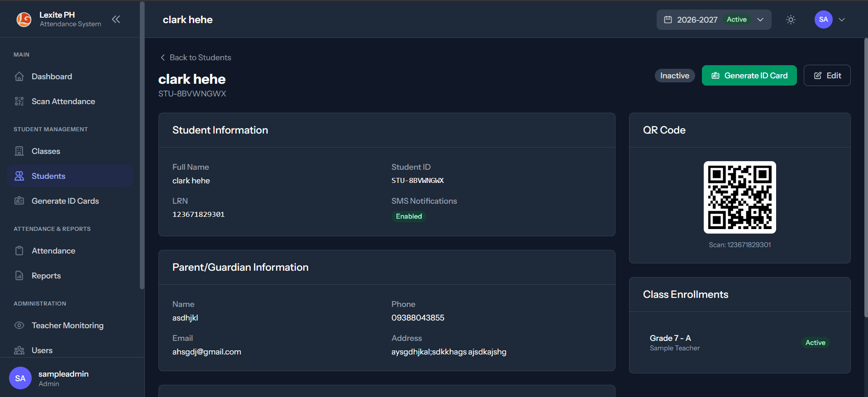Click the sampleadmin SA avatar in sidebar
Viewport: 868px width, 397px height.
pyautogui.click(x=20, y=378)
